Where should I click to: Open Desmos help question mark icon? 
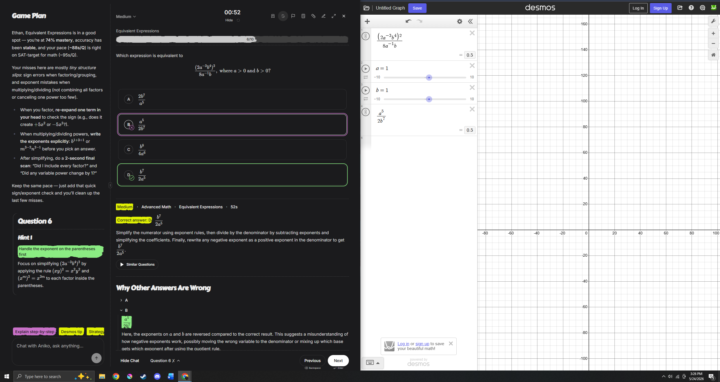[691, 8]
